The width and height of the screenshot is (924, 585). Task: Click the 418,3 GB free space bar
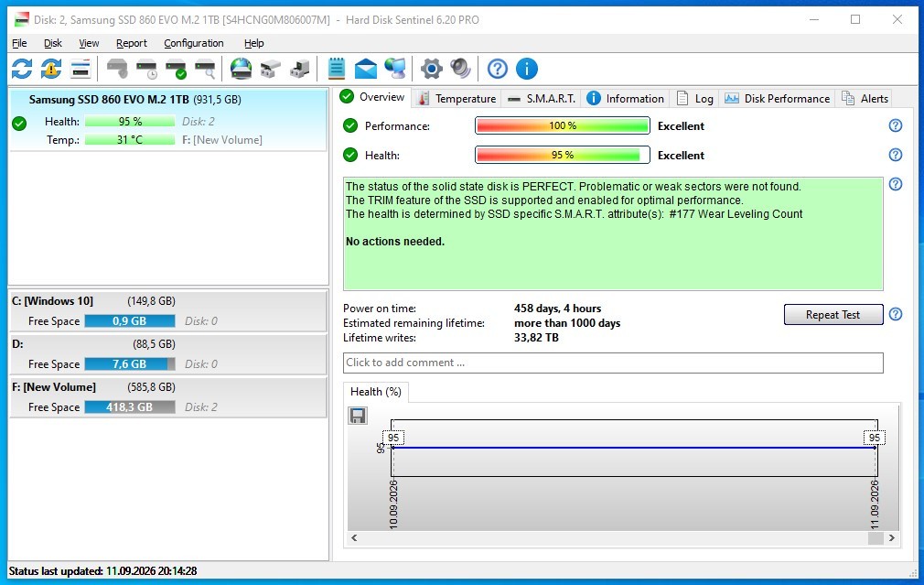click(x=130, y=406)
